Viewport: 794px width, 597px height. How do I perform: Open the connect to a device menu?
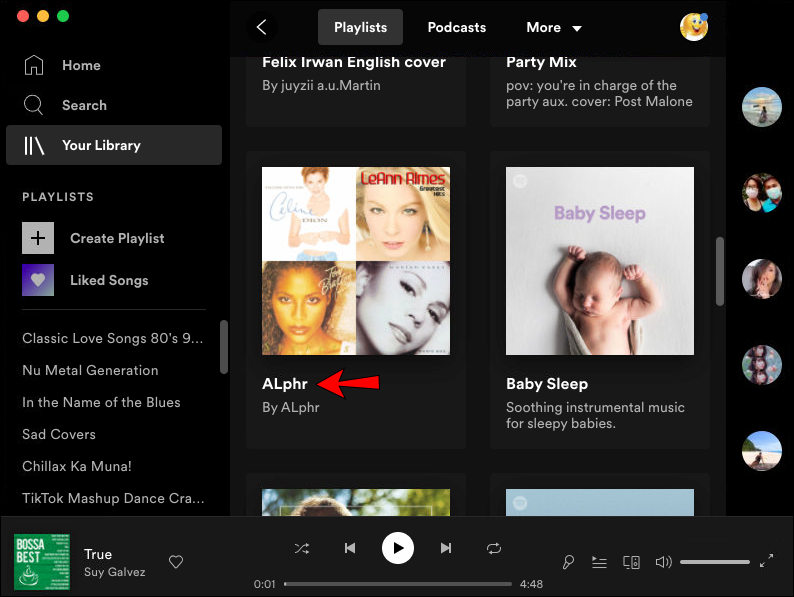631,562
